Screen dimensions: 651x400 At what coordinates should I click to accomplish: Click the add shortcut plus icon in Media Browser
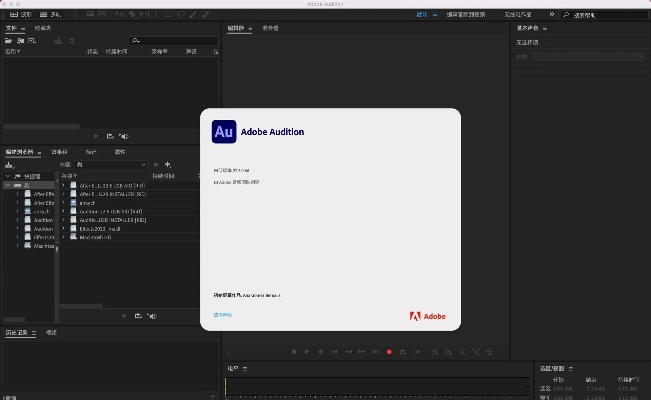coord(167,164)
